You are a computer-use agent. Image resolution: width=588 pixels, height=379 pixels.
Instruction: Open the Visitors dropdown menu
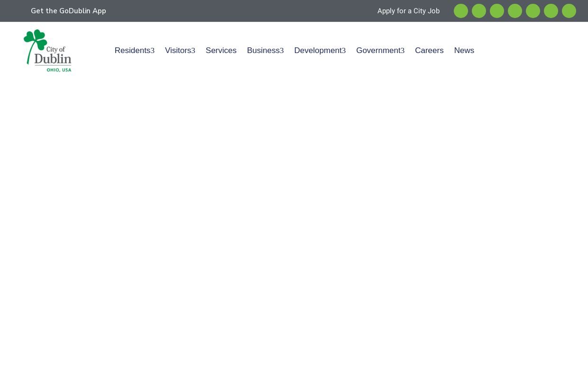click(x=180, y=51)
